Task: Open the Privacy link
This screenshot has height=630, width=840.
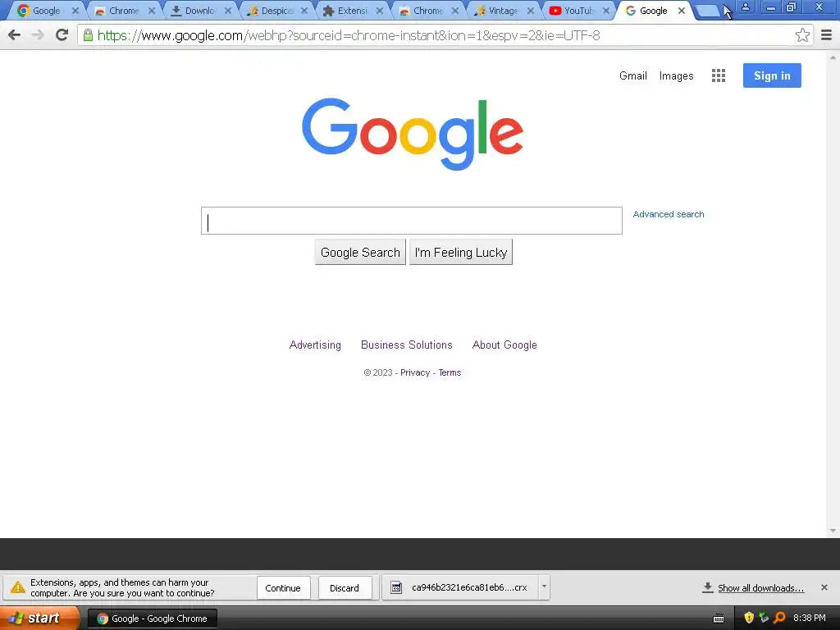Action: 415,372
